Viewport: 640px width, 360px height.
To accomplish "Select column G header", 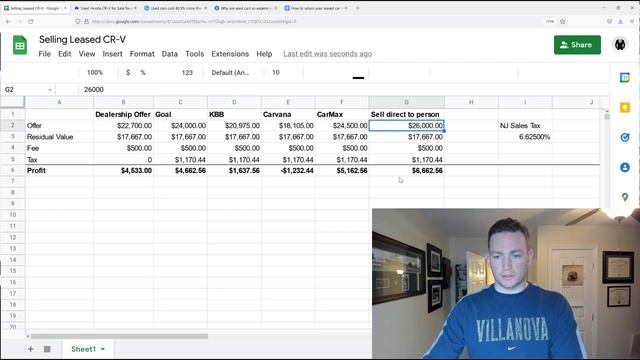I will click(407, 102).
